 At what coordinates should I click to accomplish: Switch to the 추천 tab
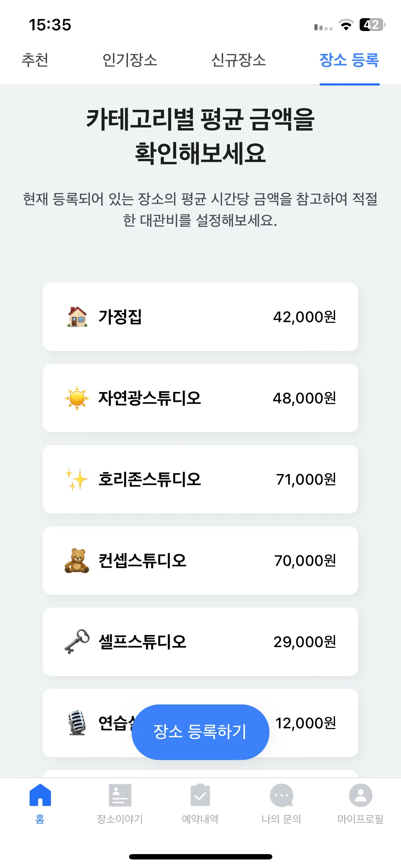35,60
